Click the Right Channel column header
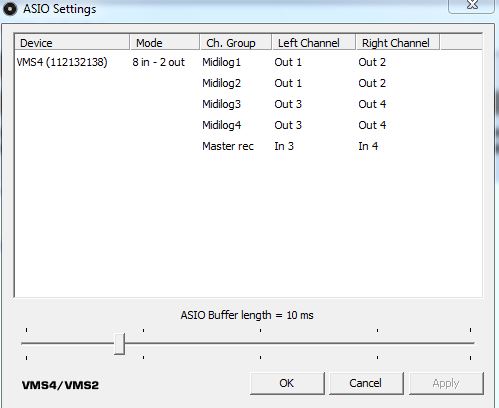 (398, 43)
